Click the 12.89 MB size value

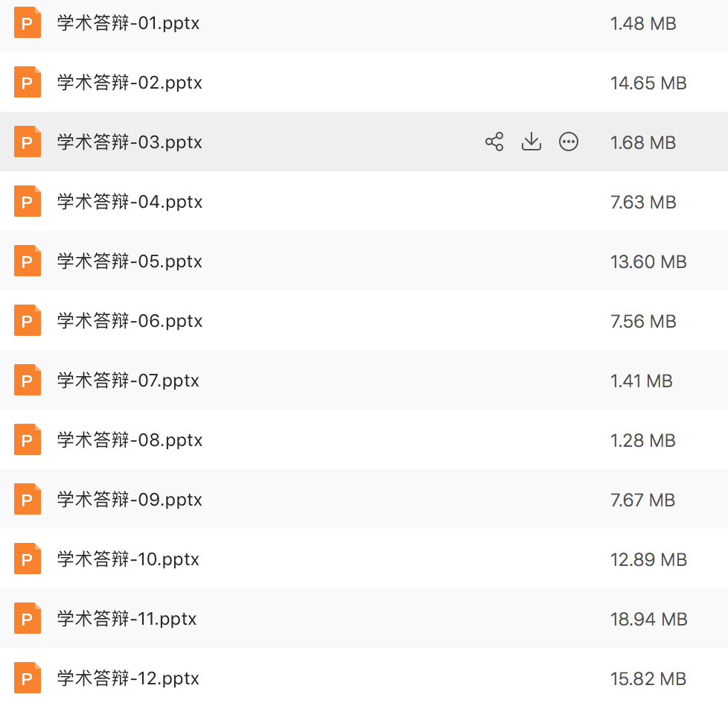648,559
